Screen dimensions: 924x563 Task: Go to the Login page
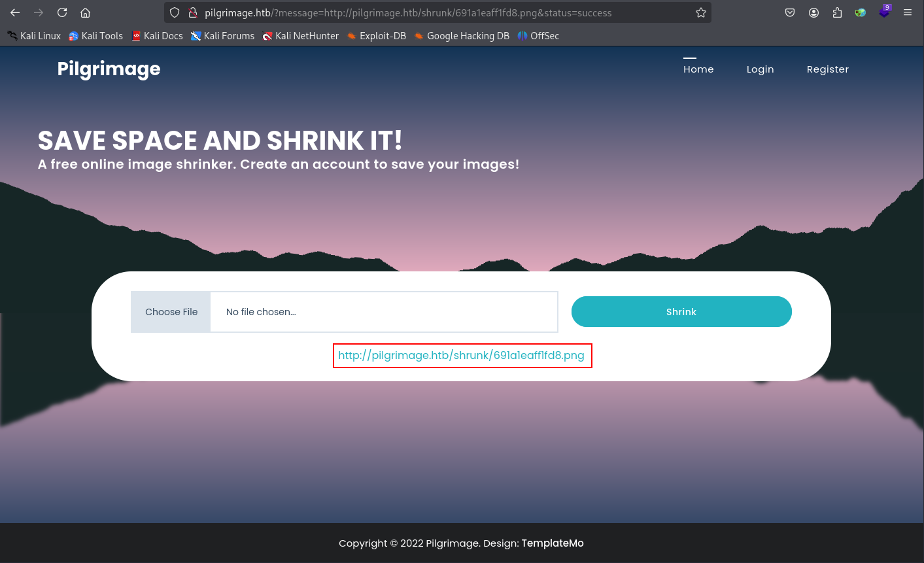click(x=760, y=69)
